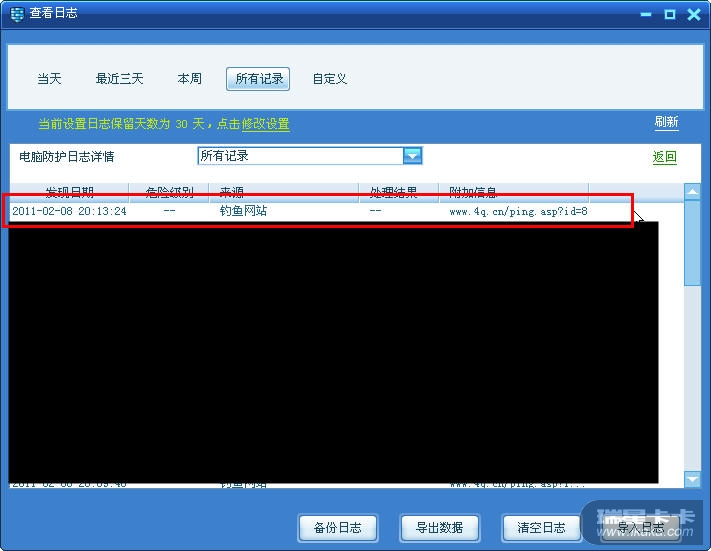Select the log row dated 2011-02-08 20:13:24
711x551 pixels.
point(317,211)
